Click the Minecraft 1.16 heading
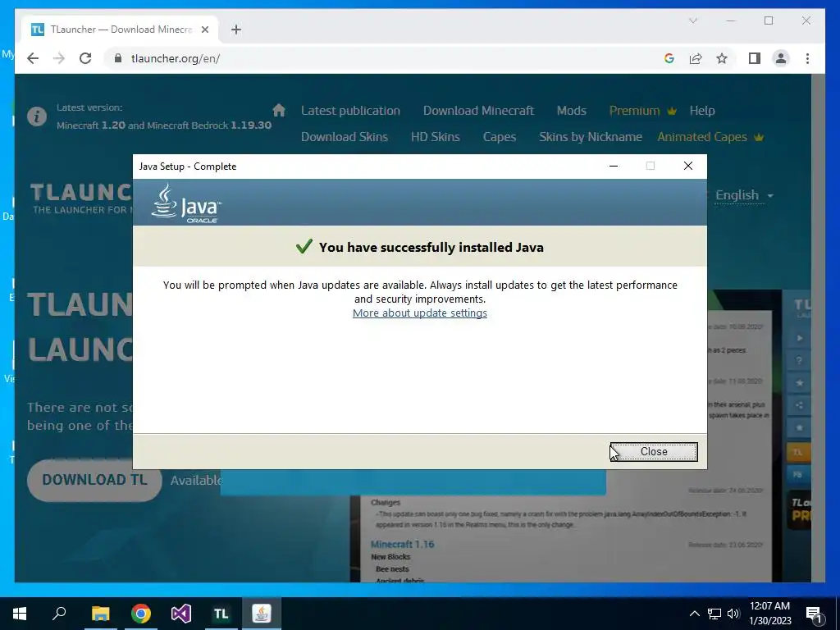The image size is (840, 630). pos(402,544)
